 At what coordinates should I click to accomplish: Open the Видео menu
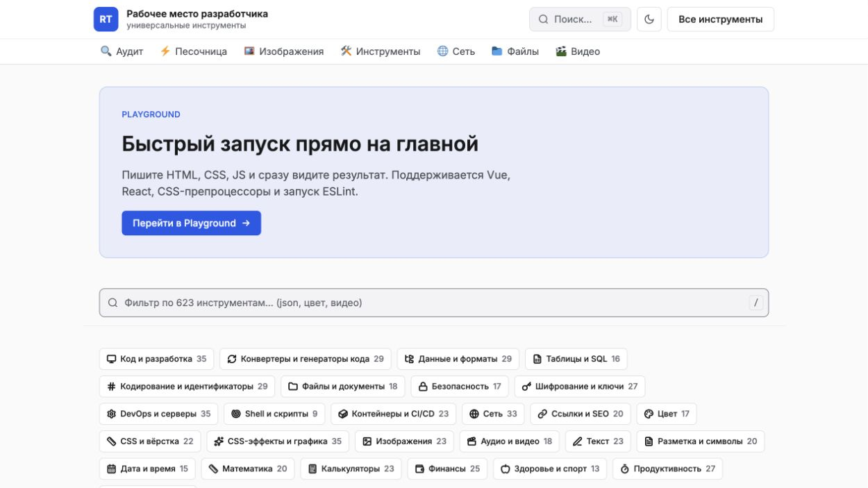(x=577, y=51)
